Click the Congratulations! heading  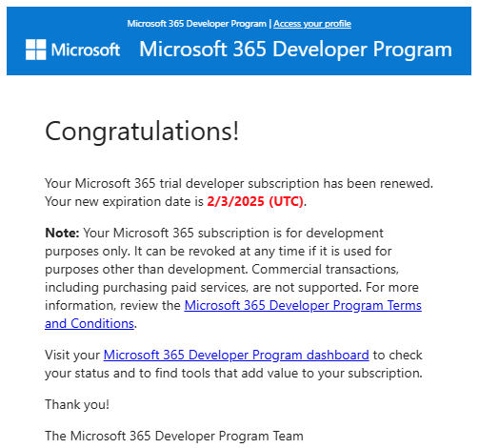point(142,132)
